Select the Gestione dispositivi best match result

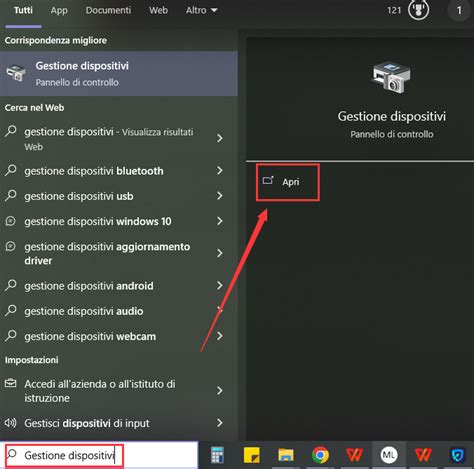pyautogui.click(x=119, y=74)
